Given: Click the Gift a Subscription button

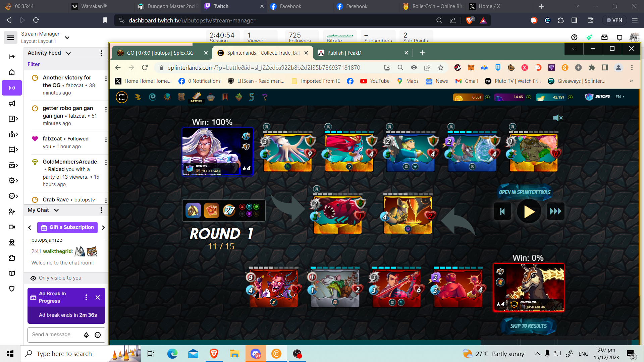Looking at the screenshot, I should [67, 227].
